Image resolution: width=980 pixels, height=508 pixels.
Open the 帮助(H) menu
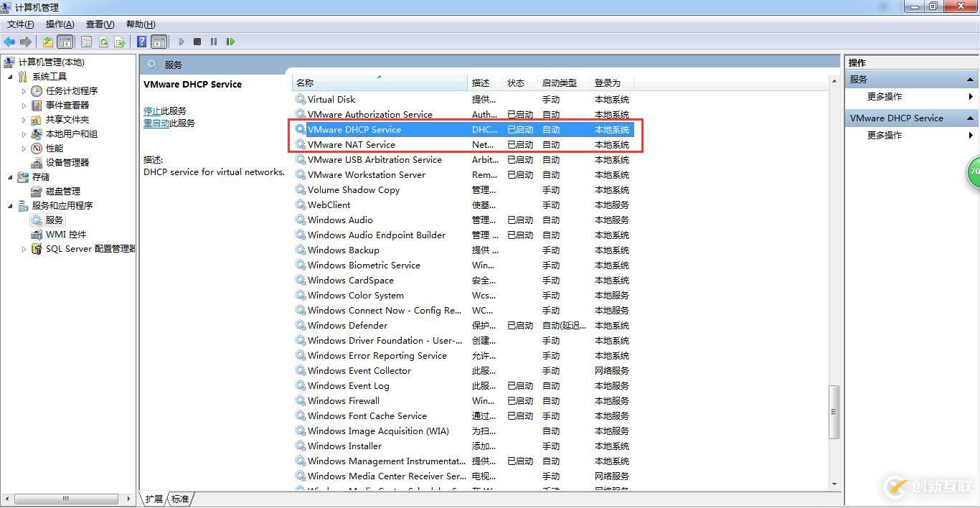[x=140, y=24]
